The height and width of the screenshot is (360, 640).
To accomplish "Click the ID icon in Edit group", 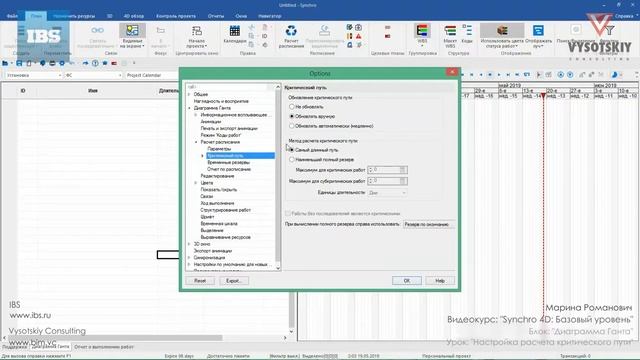I will coord(264,36).
